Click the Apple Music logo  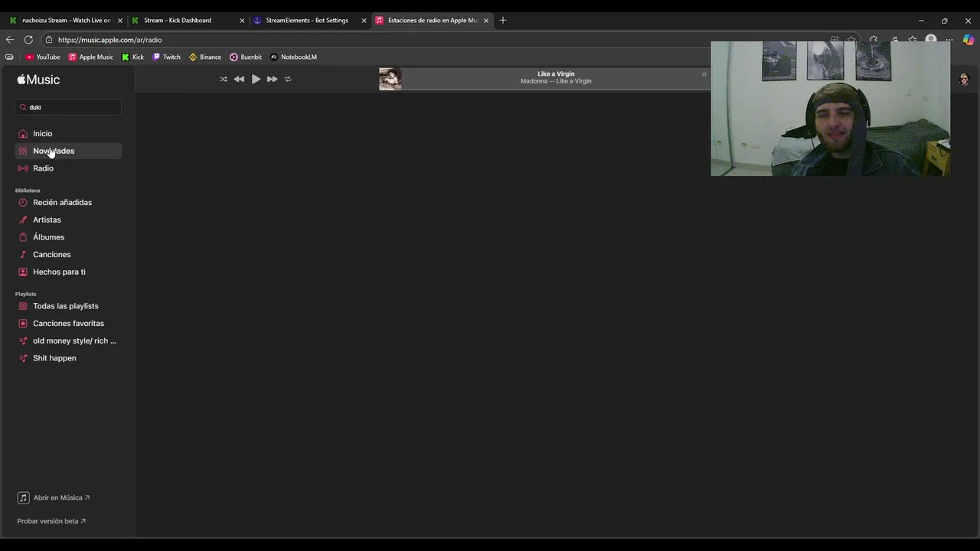[38, 80]
